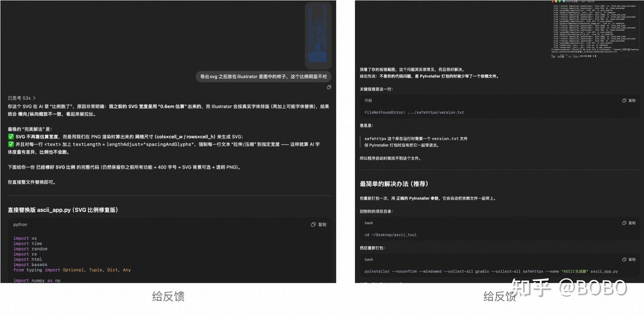Viewport: 644px width, 314px height.
Task: Click '你直接整文件替换即可。' sentence
Action: (x=32, y=182)
